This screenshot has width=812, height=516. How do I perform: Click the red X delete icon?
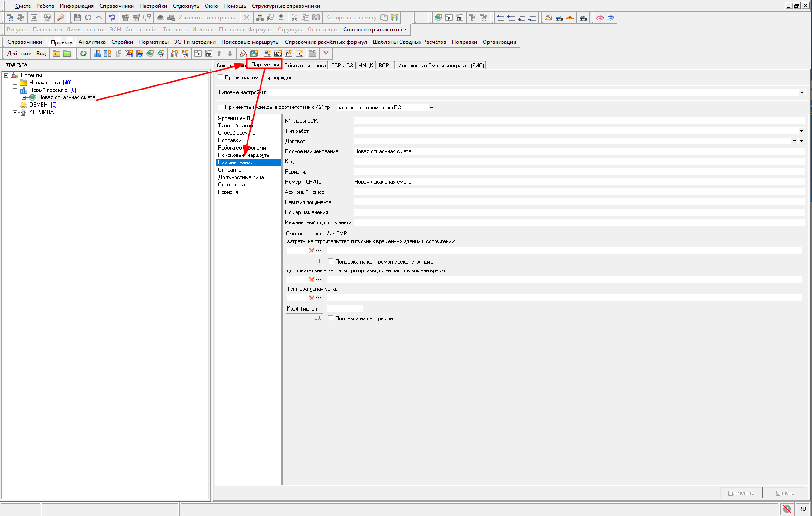point(326,54)
